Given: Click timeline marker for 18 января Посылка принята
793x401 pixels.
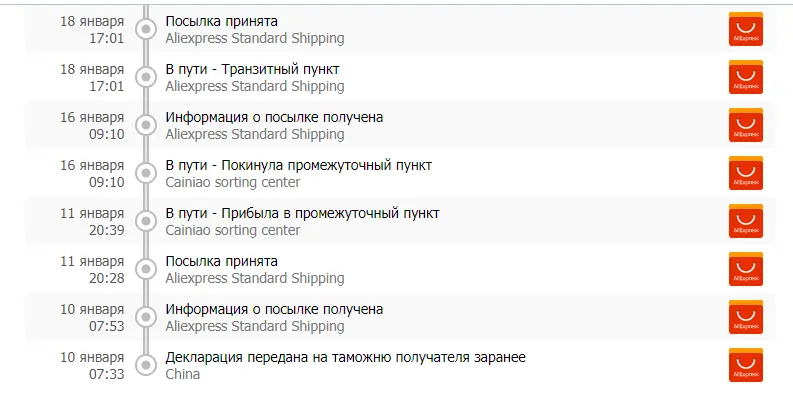Looking at the screenshot, I should 146,29.
